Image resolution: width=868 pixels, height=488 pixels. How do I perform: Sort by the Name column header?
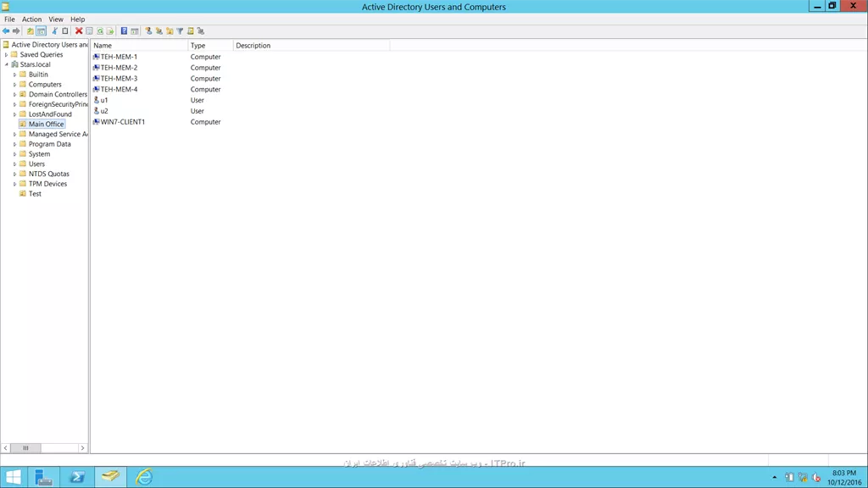140,46
